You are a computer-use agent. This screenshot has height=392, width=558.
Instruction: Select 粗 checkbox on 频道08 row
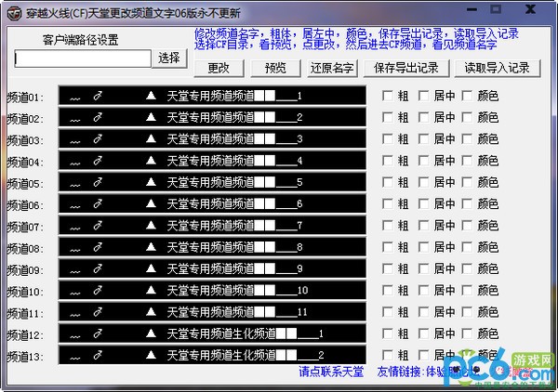coord(388,247)
